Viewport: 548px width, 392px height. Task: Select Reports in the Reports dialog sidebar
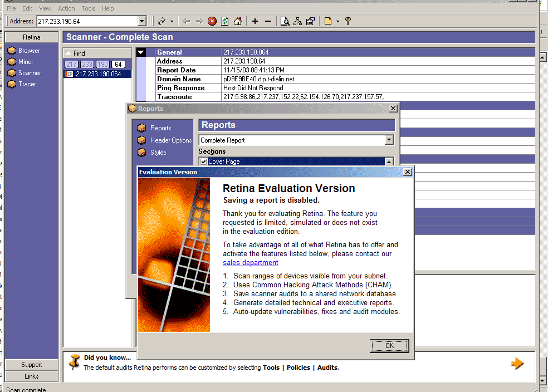coord(154,128)
